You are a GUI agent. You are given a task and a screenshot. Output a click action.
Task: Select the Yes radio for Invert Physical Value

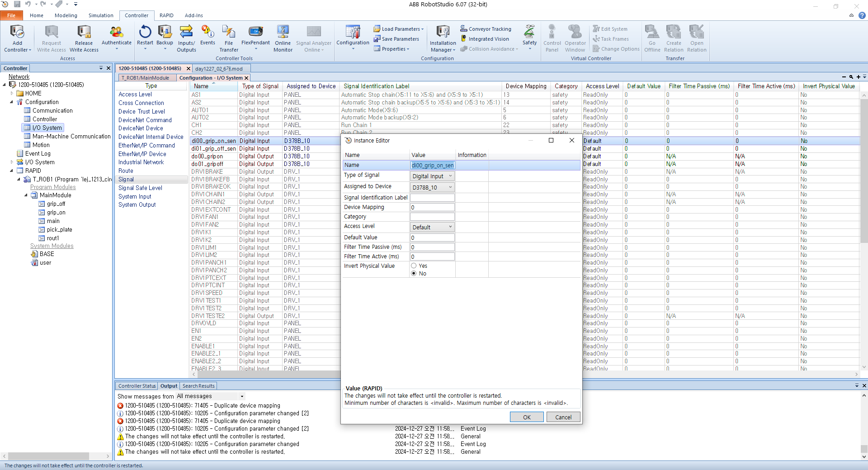(x=414, y=266)
